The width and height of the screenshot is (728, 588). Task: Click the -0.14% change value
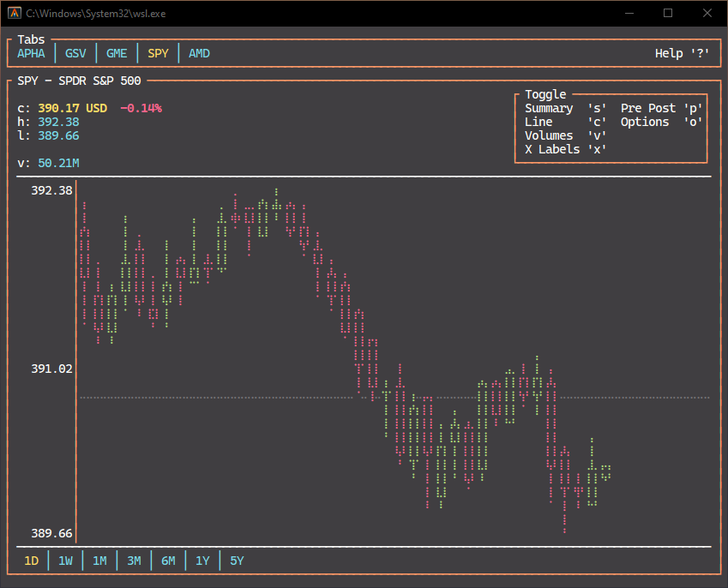pyautogui.click(x=141, y=108)
